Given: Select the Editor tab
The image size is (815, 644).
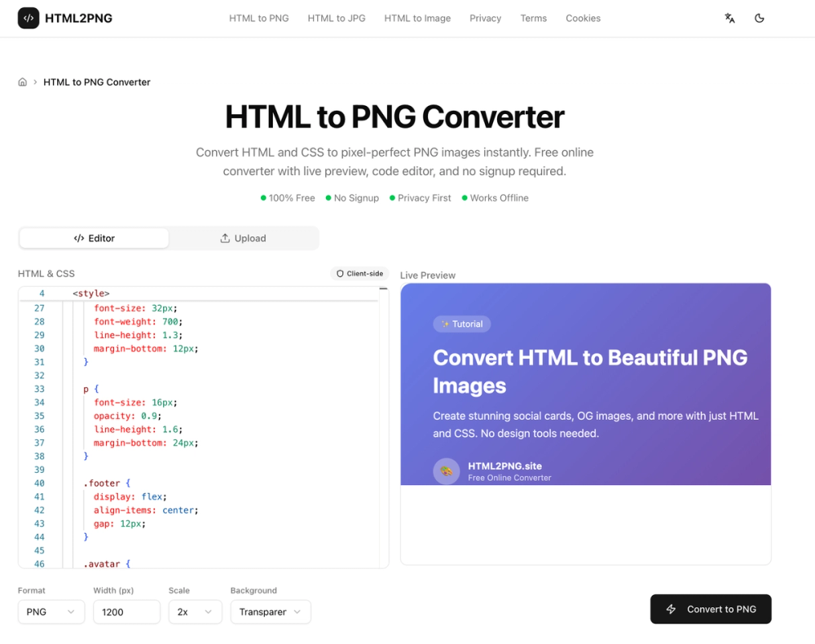Looking at the screenshot, I should pyautogui.click(x=94, y=238).
